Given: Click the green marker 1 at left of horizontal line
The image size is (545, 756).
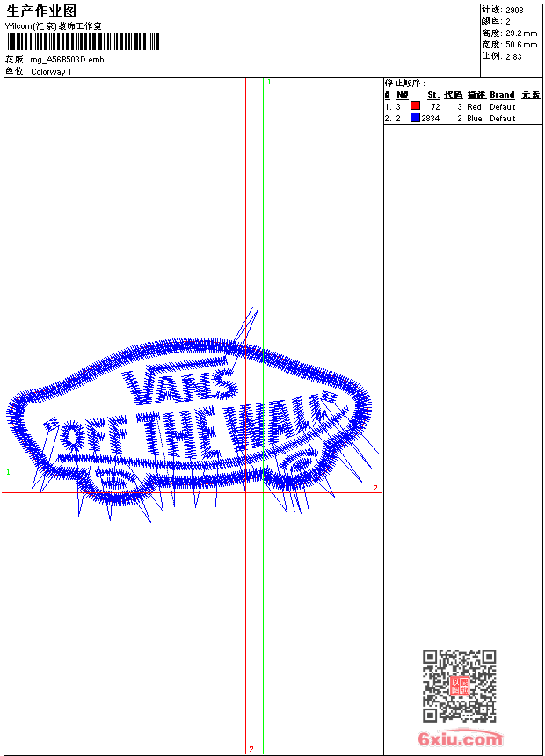Looking at the screenshot, I should [x=8, y=471].
